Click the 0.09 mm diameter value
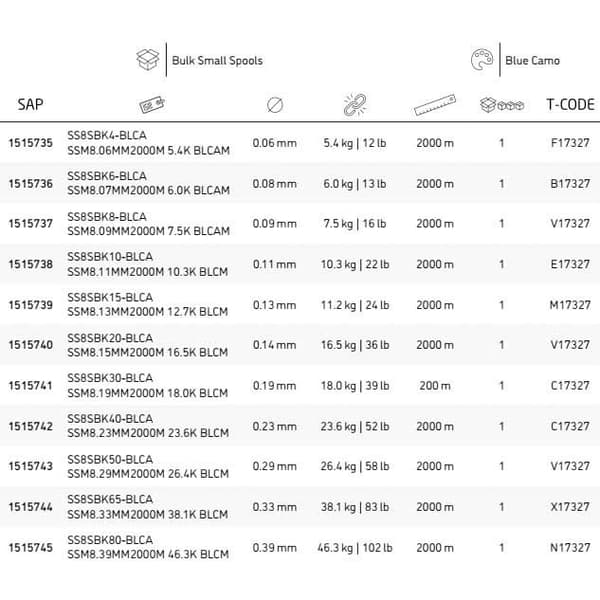Viewport: 600px width, 600px height. point(275,223)
